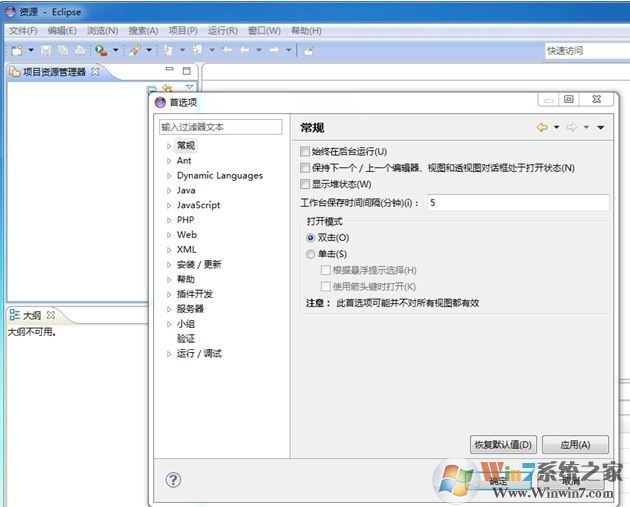
Task: Click the 应用(A) button
Action: (x=575, y=445)
